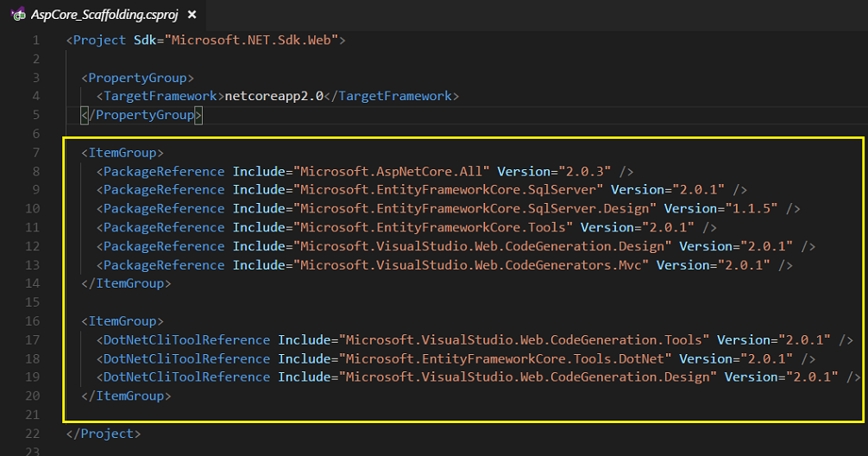Click line number 1 in the gutter
Viewport: 868px width, 456px height.
[35, 41]
